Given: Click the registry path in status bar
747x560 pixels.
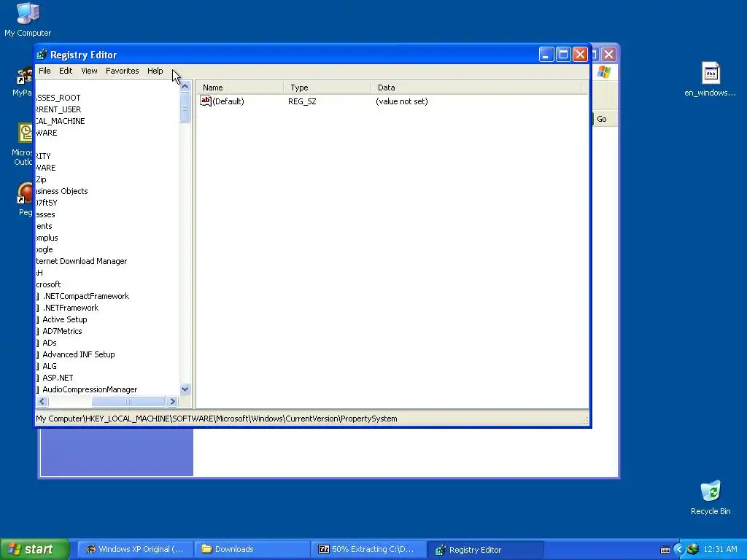Looking at the screenshot, I should pyautogui.click(x=217, y=419).
